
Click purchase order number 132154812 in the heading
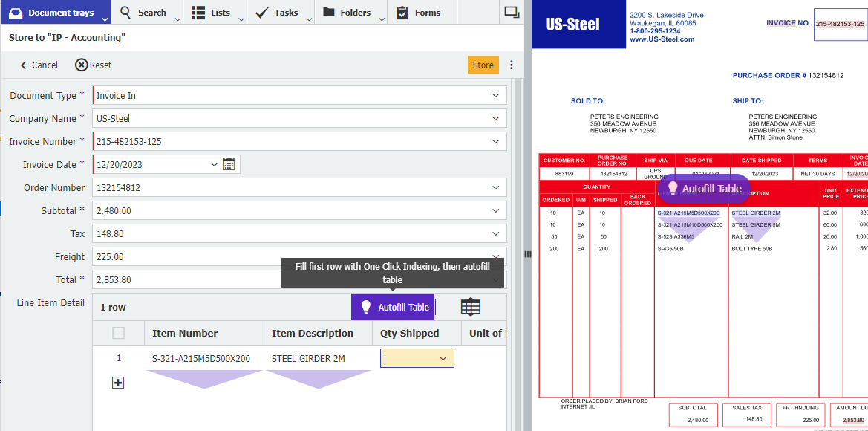click(826, 75)
